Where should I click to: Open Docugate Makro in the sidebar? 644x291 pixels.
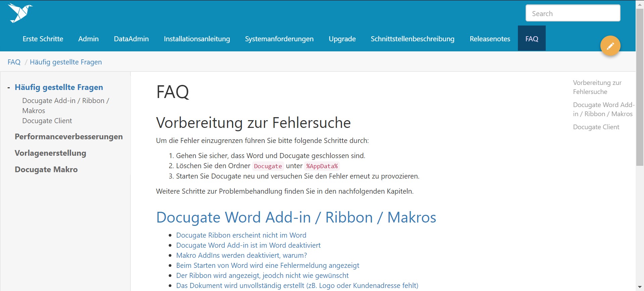[46, 169]
